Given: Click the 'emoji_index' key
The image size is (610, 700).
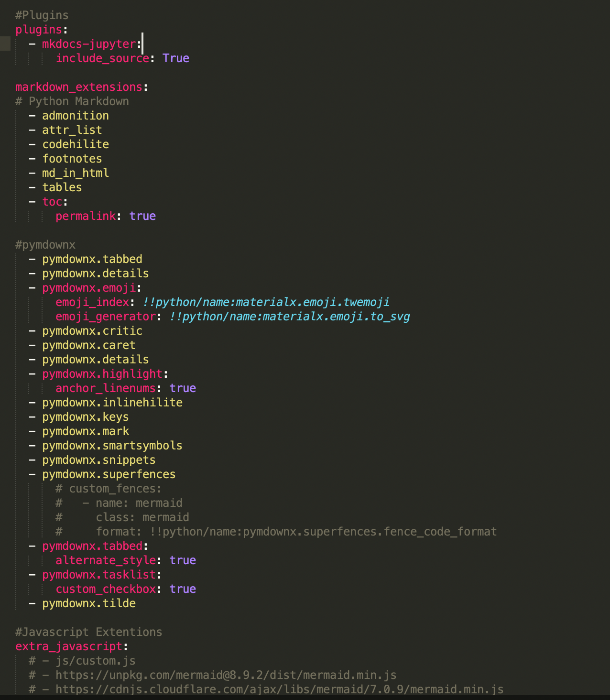Looking at the screenshot, I should coord(92,302).
